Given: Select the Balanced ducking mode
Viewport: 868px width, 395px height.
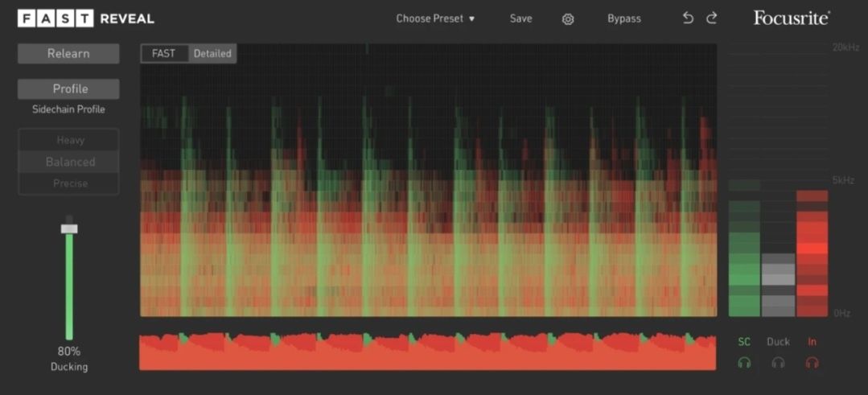Looking at the screenshot, I should [x=70, y=162].
